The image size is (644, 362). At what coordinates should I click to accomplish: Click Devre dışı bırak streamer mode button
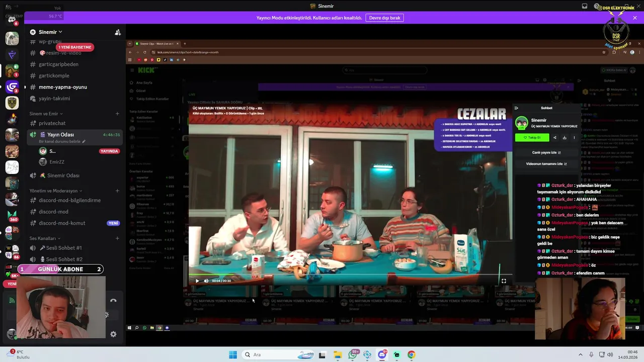[384, 18]
